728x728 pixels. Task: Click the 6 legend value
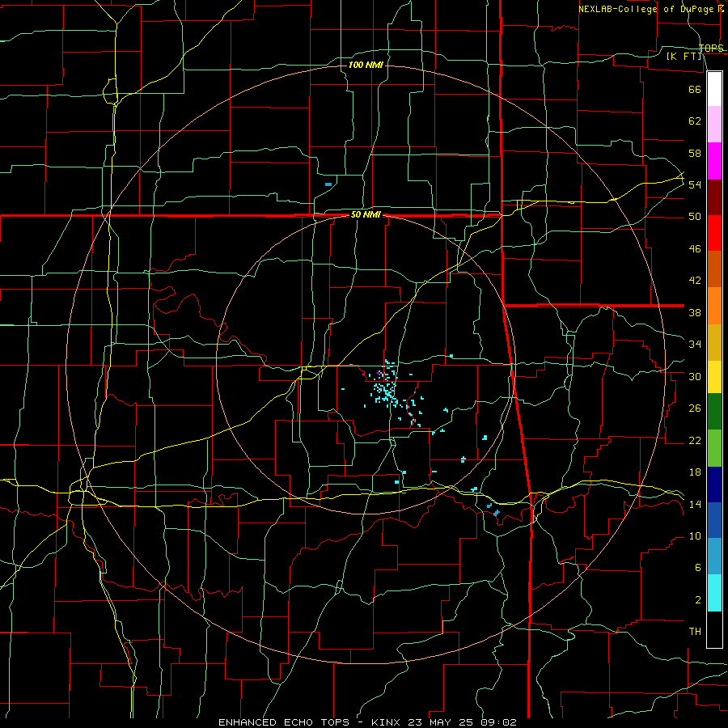[x=697, y=568]
